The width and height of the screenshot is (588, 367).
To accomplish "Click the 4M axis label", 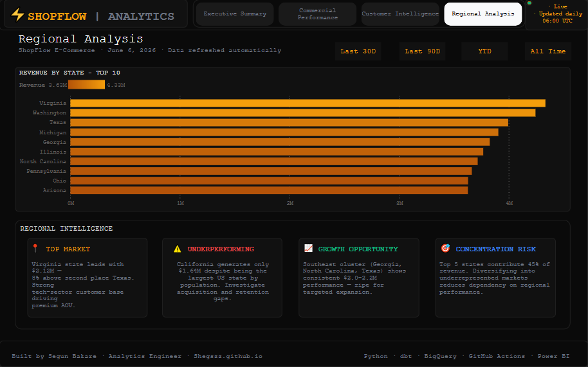I will pos(510,203).
